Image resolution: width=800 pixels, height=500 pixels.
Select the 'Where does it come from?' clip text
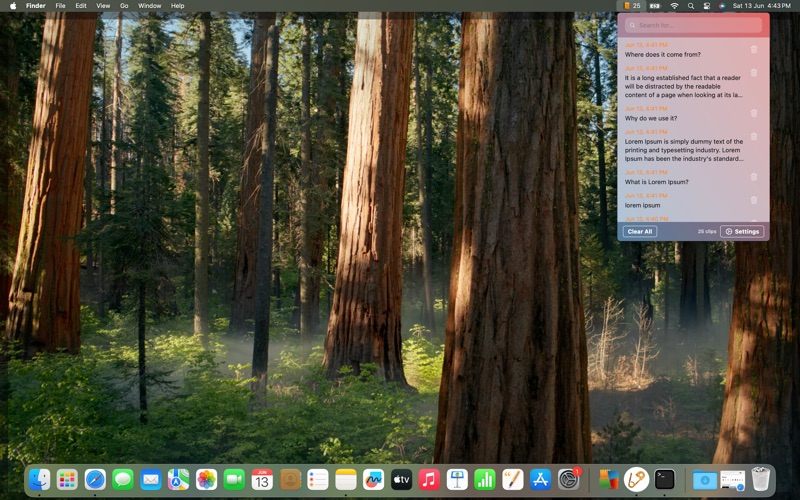tap(662, 55)
